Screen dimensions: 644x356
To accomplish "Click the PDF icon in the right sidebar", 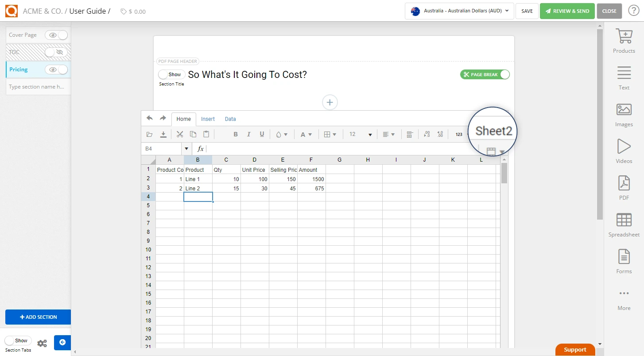I will click(x=624, y=187).
